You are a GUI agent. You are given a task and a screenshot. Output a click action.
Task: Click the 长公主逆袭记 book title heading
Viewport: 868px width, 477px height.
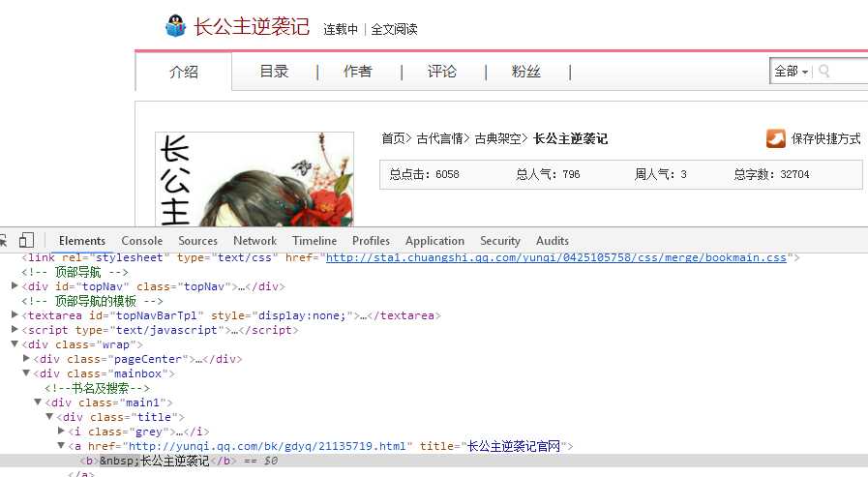[x=252, y=26]
